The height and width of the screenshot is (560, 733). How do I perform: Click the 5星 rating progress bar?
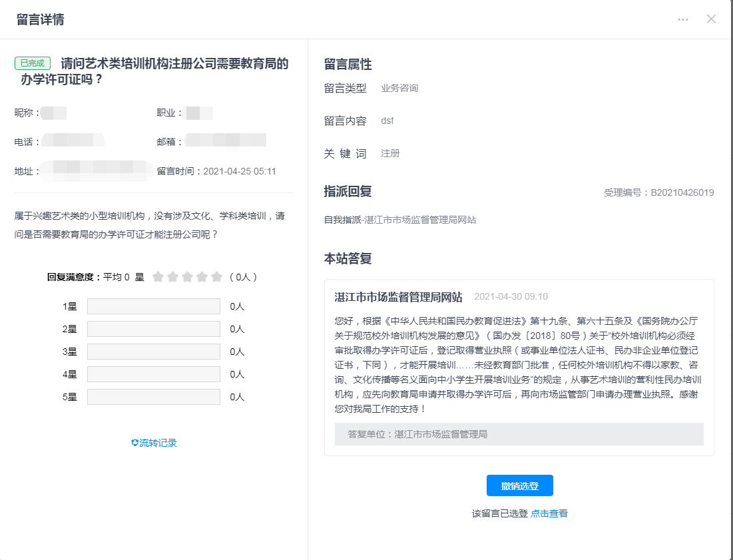coord(153,397)
